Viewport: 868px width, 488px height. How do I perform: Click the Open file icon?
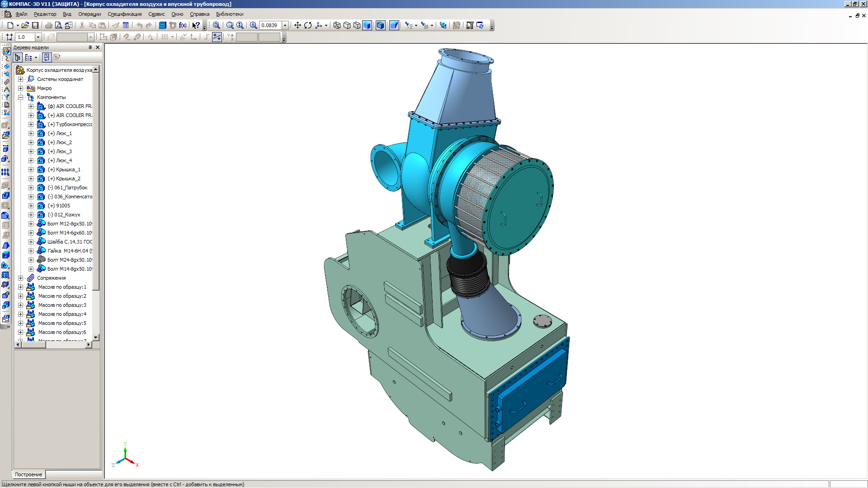click(x=25, y=25)
